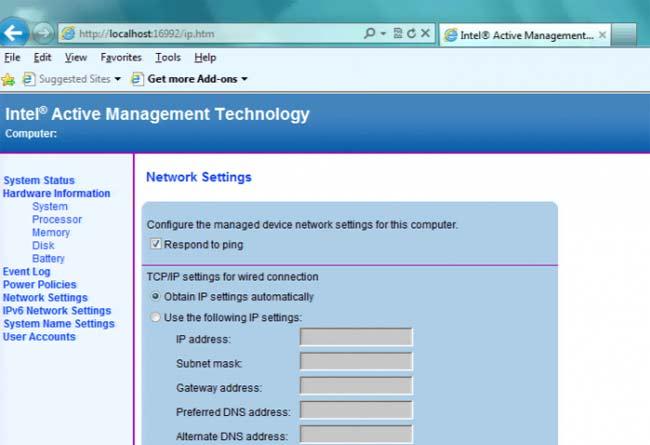Open the Network Settings sidebar link

pos(45,298)
